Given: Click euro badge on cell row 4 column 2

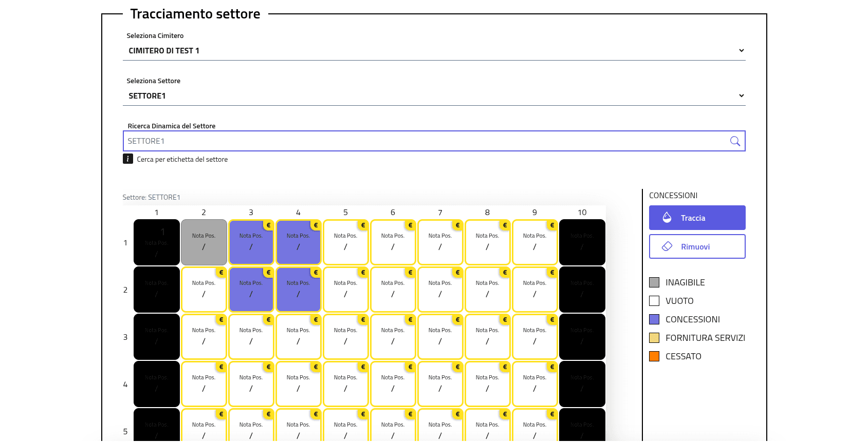Looking at the screenshot, I should (x=221, y=367).
